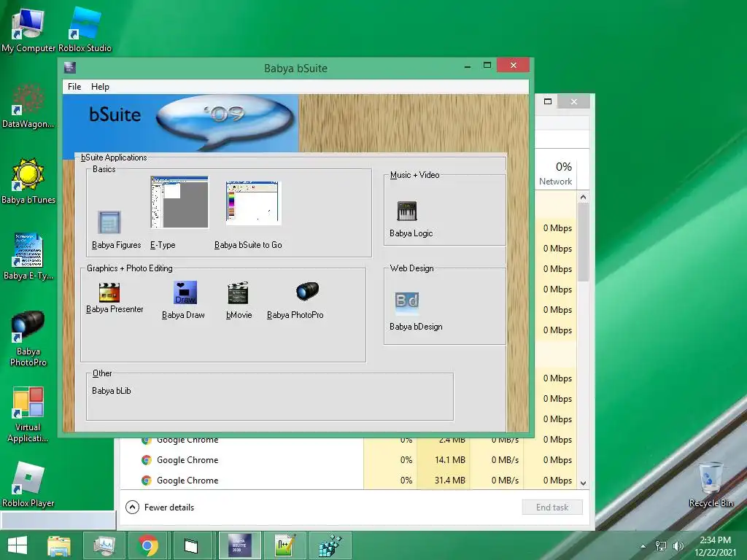Image resolution: width=747 pixels, height=560 pixels.
Task: Select the Recycle Bin icon
Action: click(x=711, y=484)
